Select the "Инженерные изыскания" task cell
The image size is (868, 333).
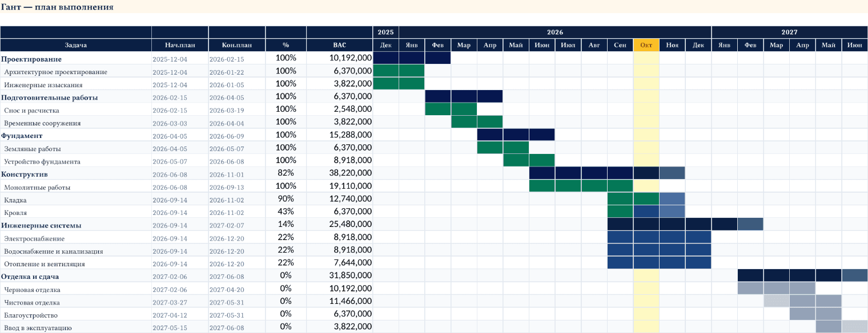pyautogui.click(x=76, y=84)
